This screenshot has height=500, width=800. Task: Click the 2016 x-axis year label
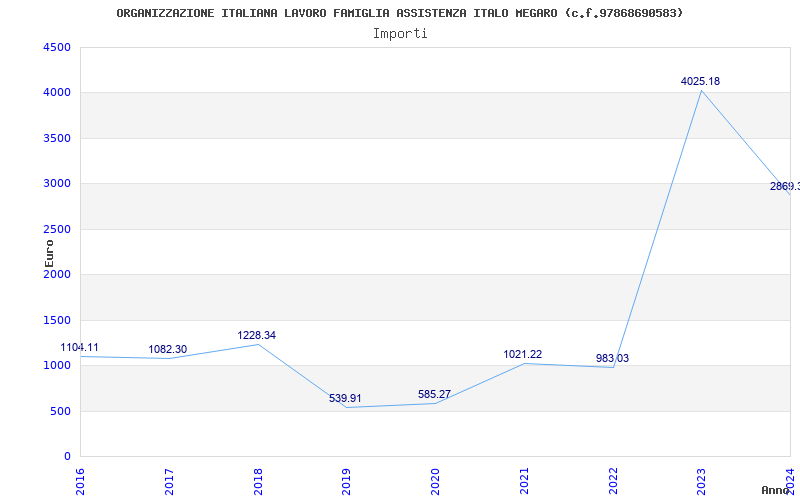point(81,480)
